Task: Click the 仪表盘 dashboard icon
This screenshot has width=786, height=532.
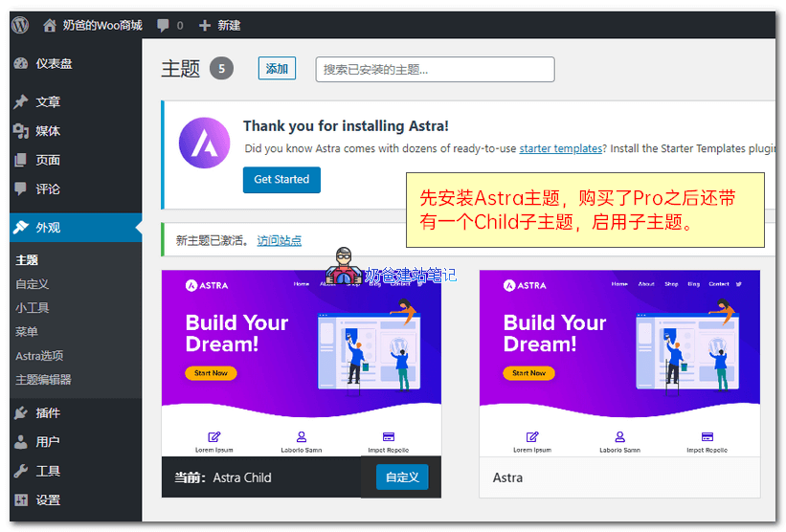Action: (x=21, y=63)
